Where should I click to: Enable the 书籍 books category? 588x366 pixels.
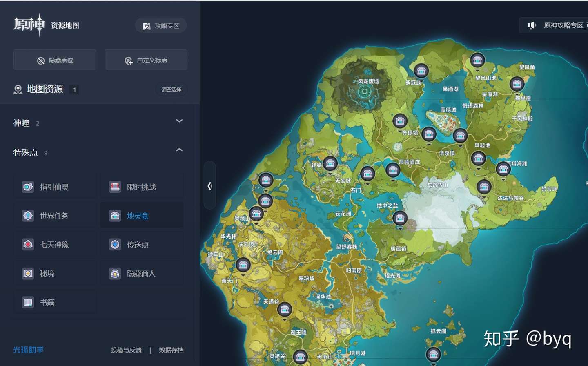(x=54, y=302)
